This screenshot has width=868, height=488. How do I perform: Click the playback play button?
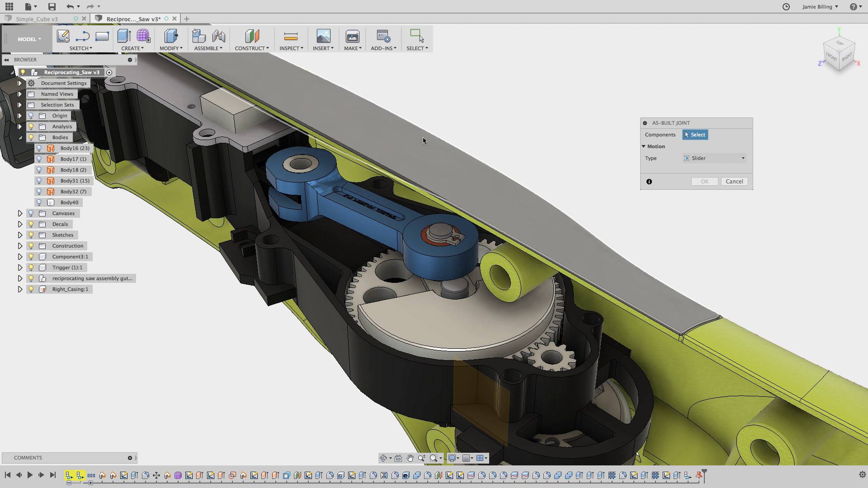click(29, 475)
